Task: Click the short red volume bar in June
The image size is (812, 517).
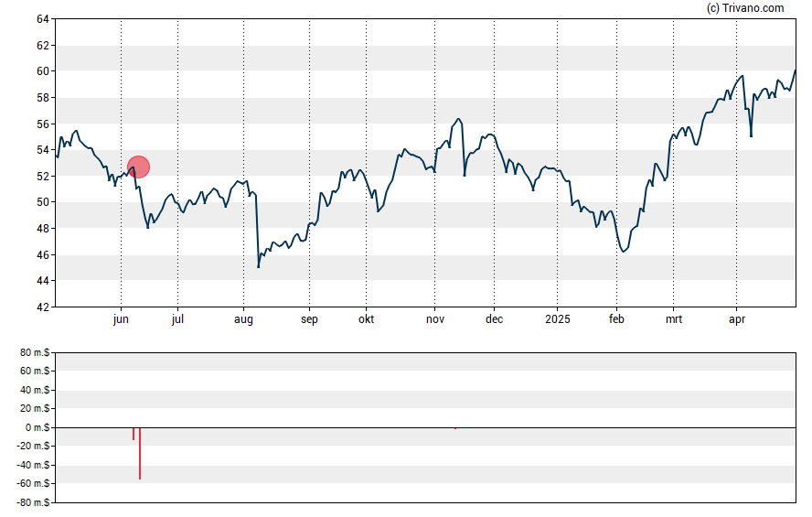Action: tap(134, 434)
